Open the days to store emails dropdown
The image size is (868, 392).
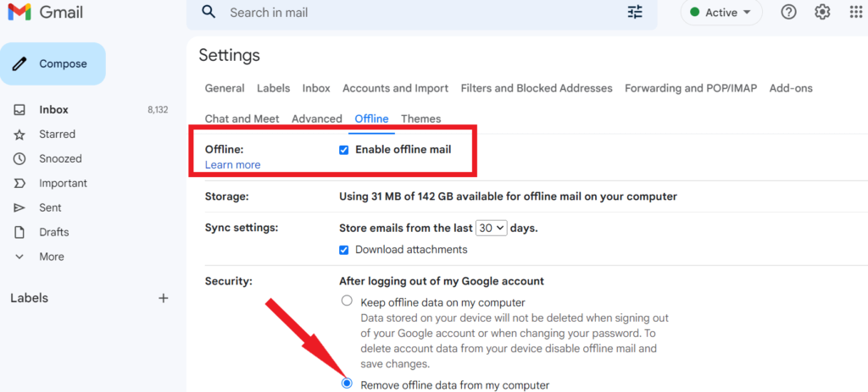492,228
